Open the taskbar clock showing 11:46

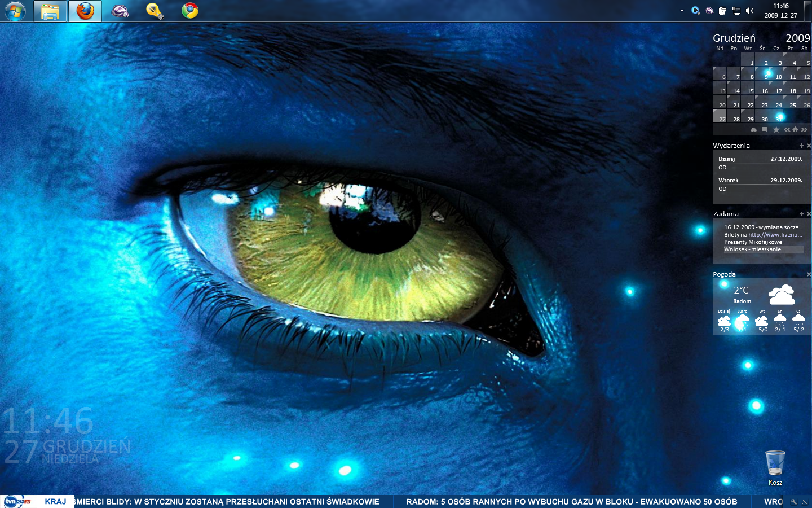click(781, 11)
